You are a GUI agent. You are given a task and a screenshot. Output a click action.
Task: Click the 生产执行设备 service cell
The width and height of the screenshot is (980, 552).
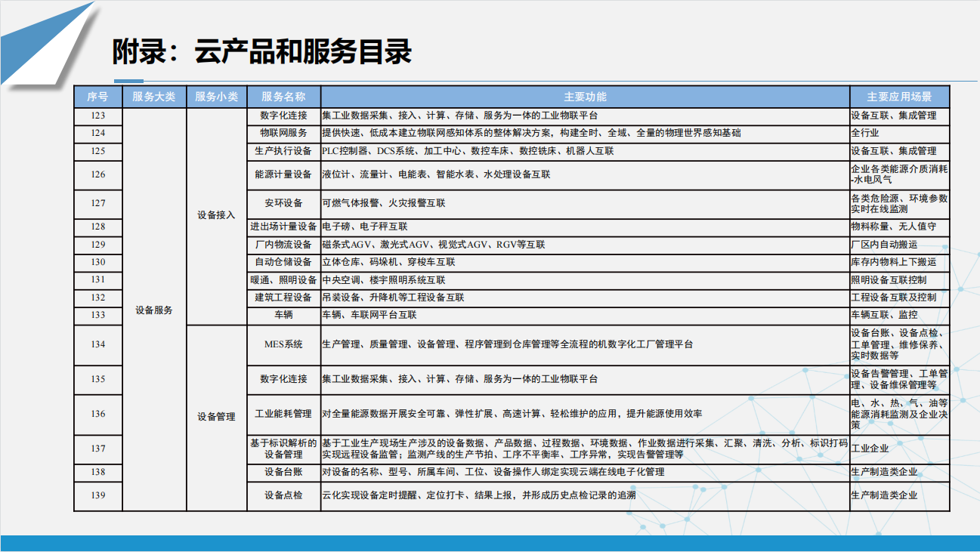click(283, 151)
